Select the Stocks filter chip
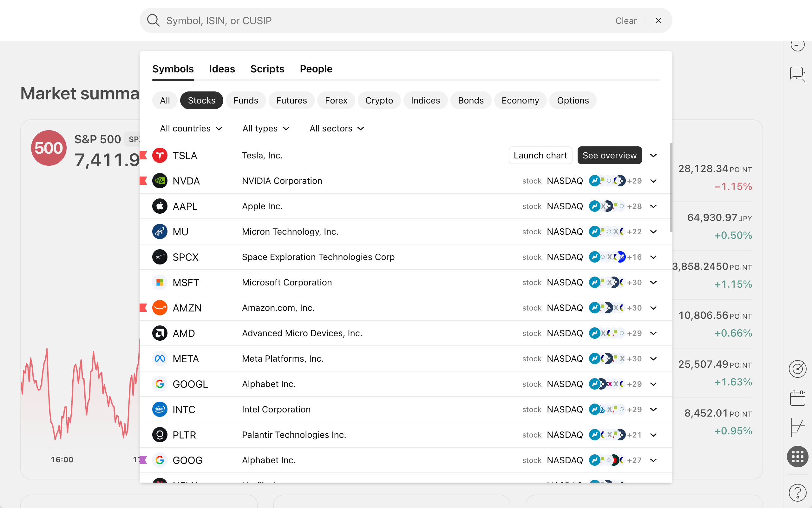The width and height of the screenshot is (812, 508). point(202,100)
